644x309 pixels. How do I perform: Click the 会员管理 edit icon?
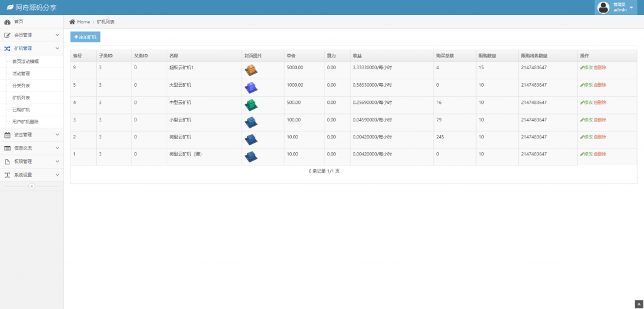coord(8,35)
